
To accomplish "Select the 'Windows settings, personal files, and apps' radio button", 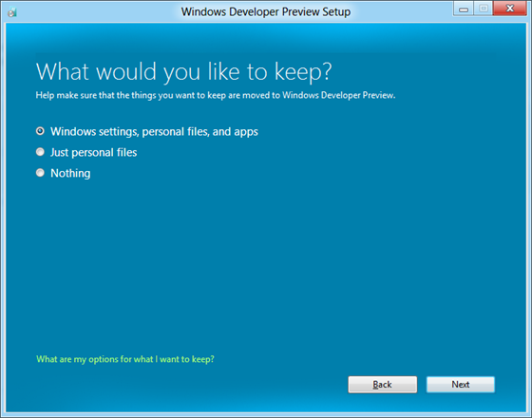I will (40, 131).
